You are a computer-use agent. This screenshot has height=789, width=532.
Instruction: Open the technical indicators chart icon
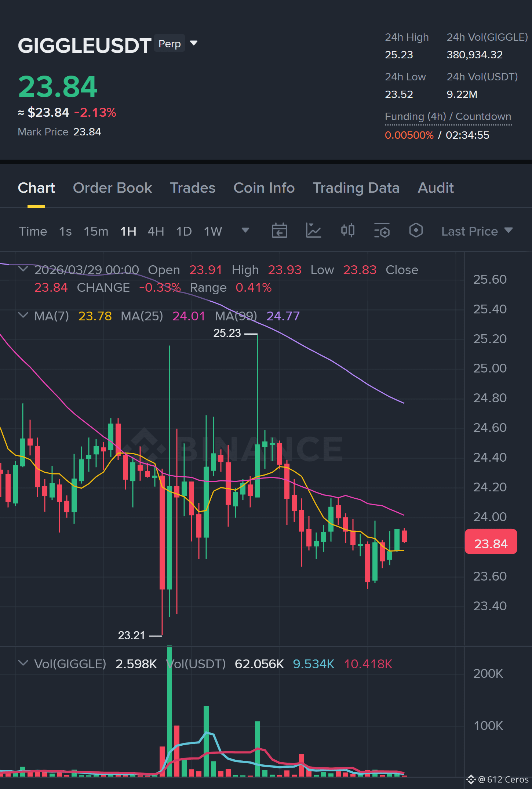click(314, 231)
